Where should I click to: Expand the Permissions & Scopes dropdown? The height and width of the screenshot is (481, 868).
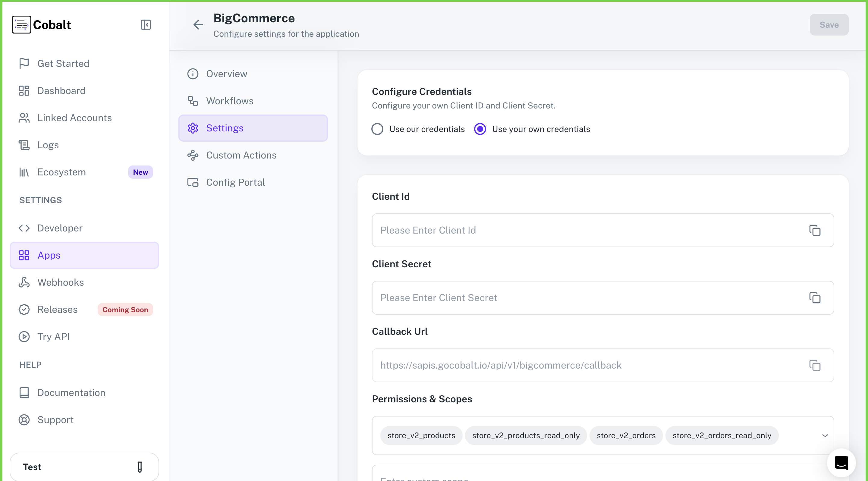(x=825, y=435)
